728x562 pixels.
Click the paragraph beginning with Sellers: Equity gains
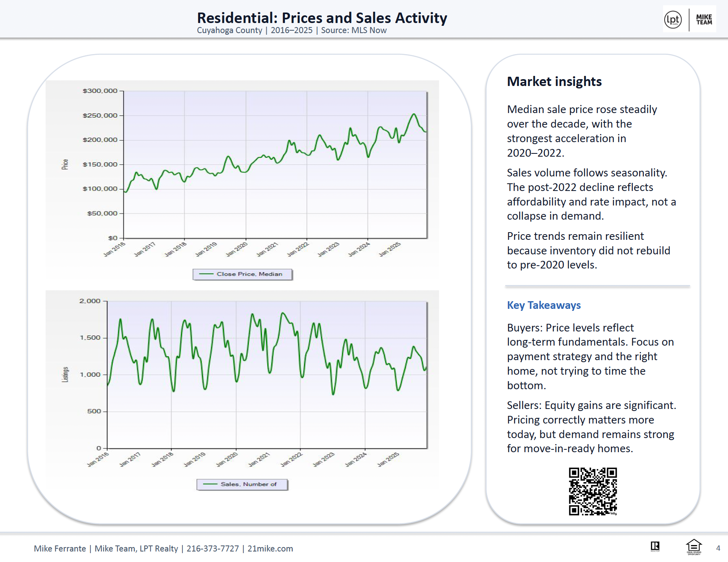(x=591, y=427)
